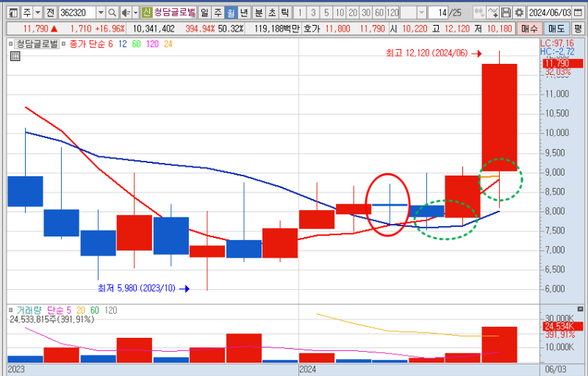
Task: Click volume average 5 legend
Action: point(68,311)
